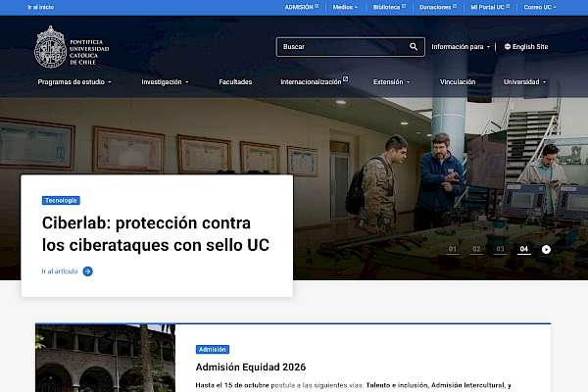Open the ADMISIÓN link in top bar

pos(302,7)
